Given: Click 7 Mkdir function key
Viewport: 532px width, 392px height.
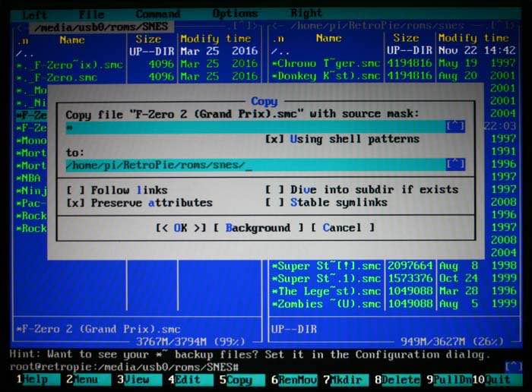Looking at the screenshot, I should coord(346,379).
